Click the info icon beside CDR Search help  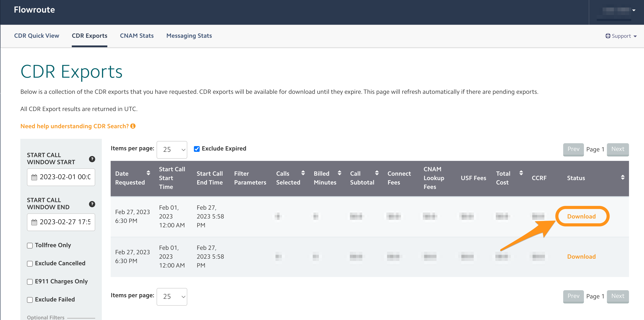coord(133,126)
